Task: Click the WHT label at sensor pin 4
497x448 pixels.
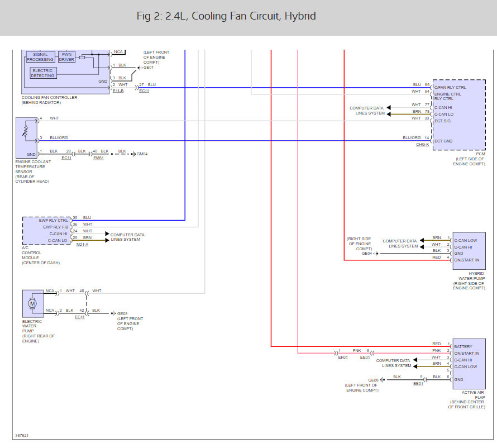Action: [54, 118]
